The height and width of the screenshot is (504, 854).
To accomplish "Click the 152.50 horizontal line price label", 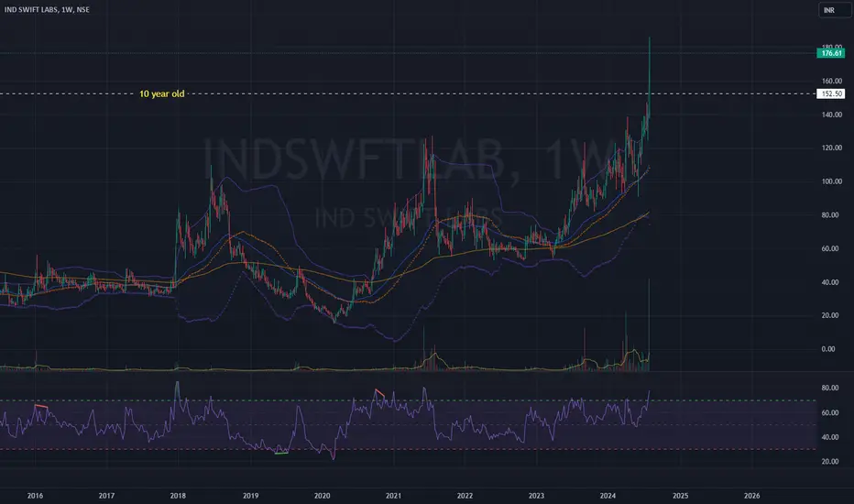I will (831, 93).
